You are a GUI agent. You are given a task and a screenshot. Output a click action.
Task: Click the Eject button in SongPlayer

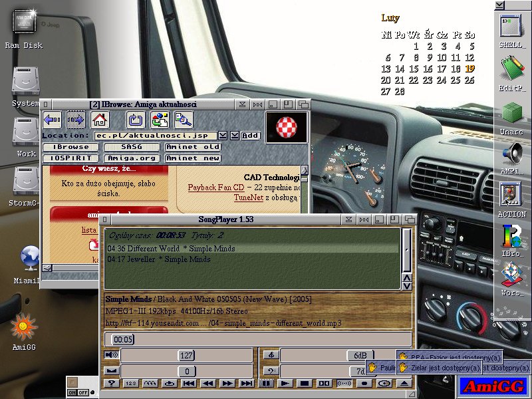coord(404,384)
